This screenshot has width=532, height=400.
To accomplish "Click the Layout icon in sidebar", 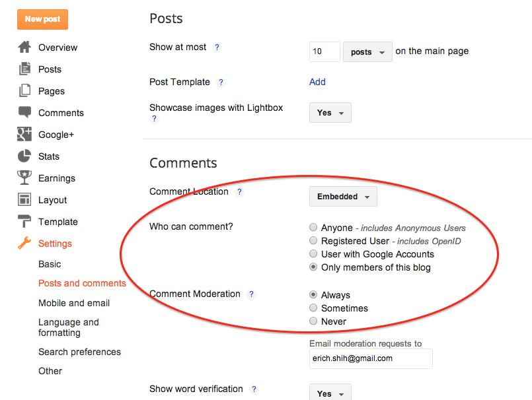I will coord(24,200).
